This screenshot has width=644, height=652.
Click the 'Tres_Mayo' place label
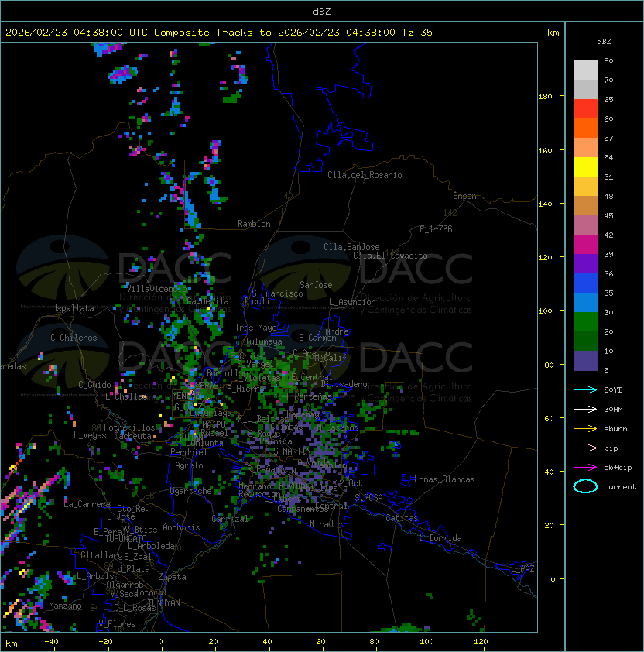coord(255,328)
